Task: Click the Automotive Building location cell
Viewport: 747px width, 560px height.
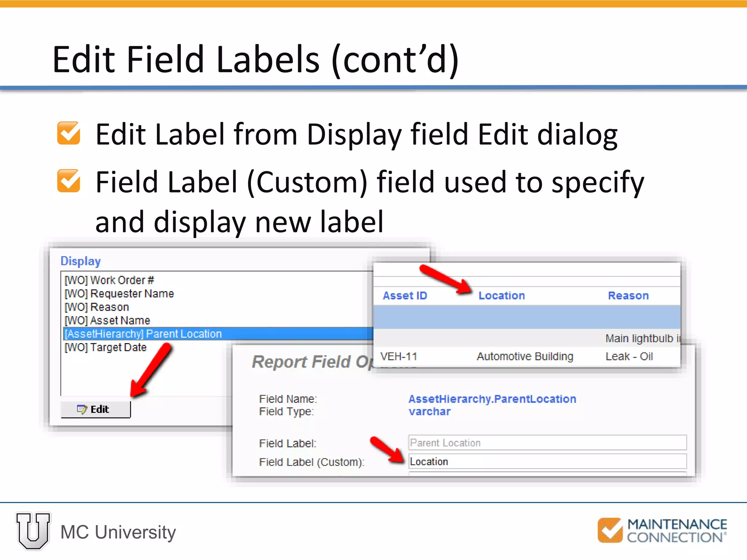Action: [x=525, y=356]
